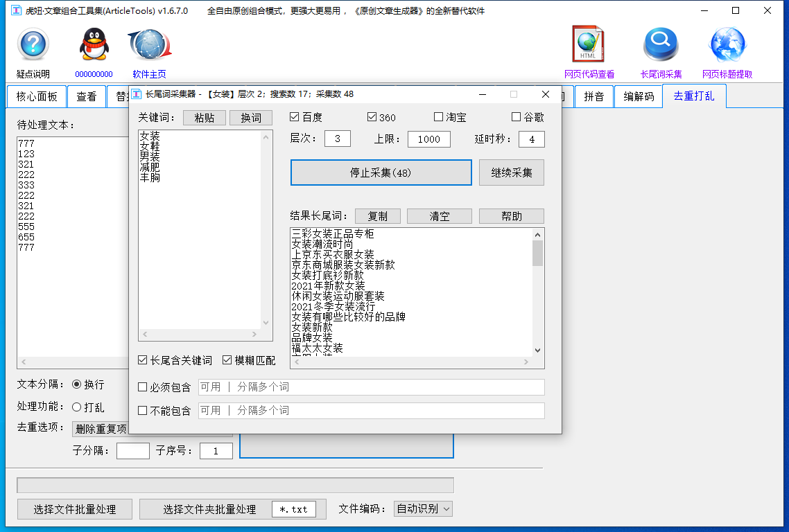Open the 帮助 button in collector

(511, 216)
